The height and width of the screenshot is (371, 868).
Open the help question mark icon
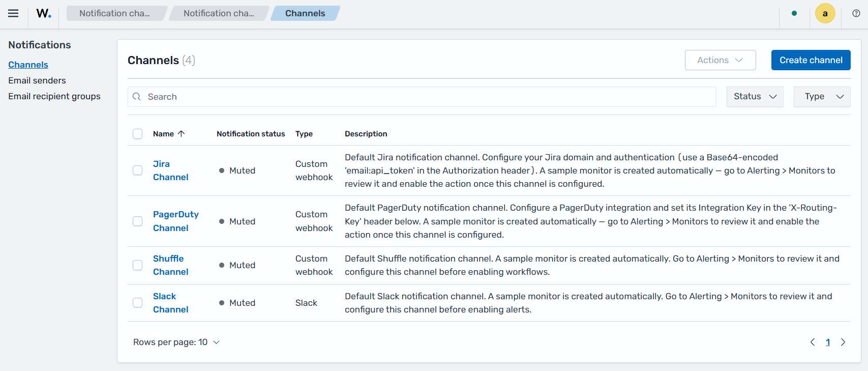(856, 13)
